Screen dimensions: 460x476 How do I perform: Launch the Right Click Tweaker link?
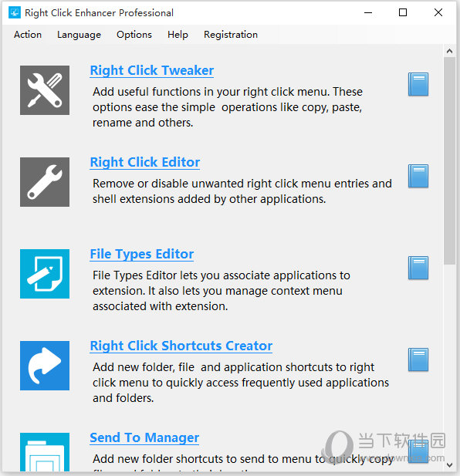152,70
